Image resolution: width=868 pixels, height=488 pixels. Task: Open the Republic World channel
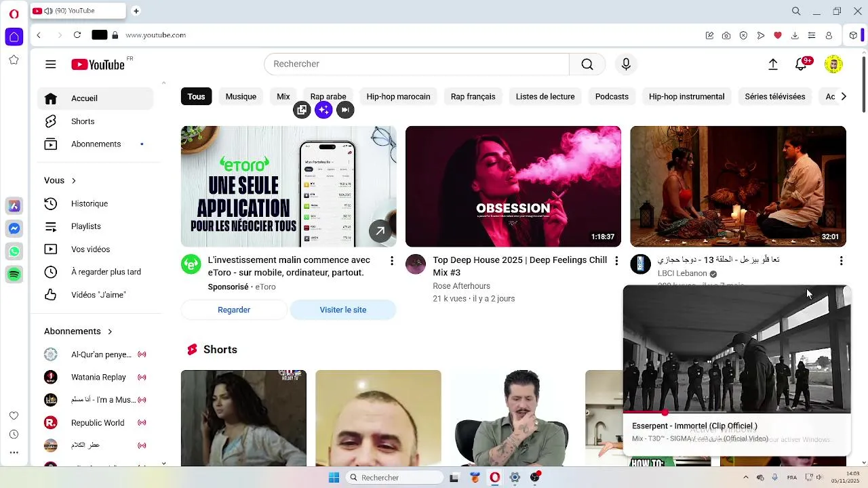95,422
